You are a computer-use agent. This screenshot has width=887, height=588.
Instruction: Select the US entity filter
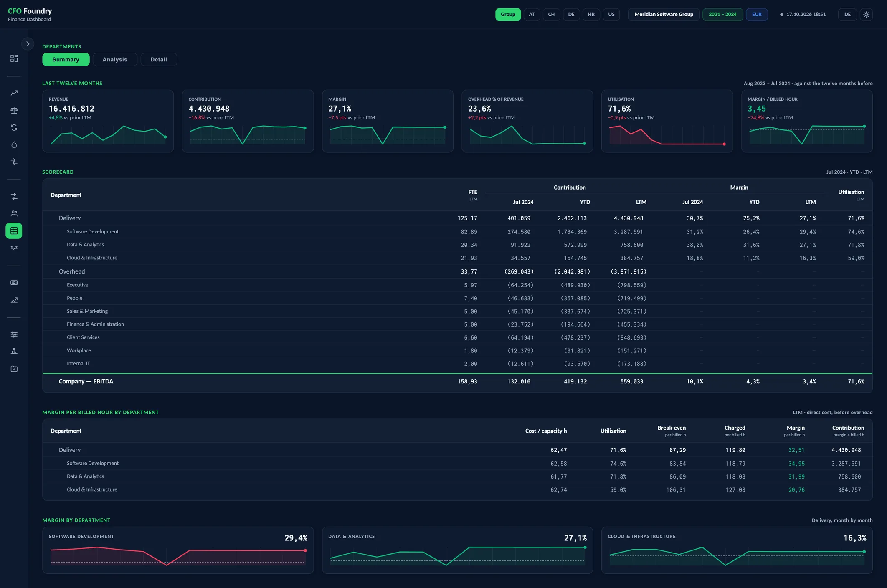611,14
